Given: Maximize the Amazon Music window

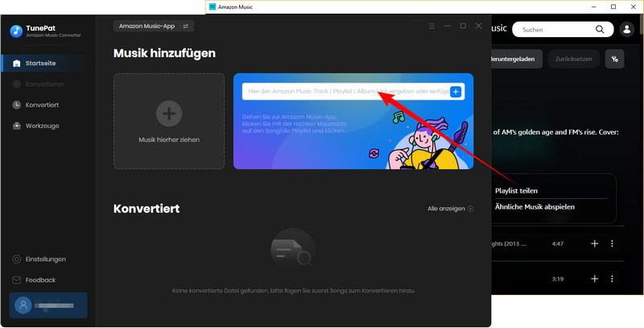Looking at the screenshot, I should pyautogui.click(x=613, y=7).
